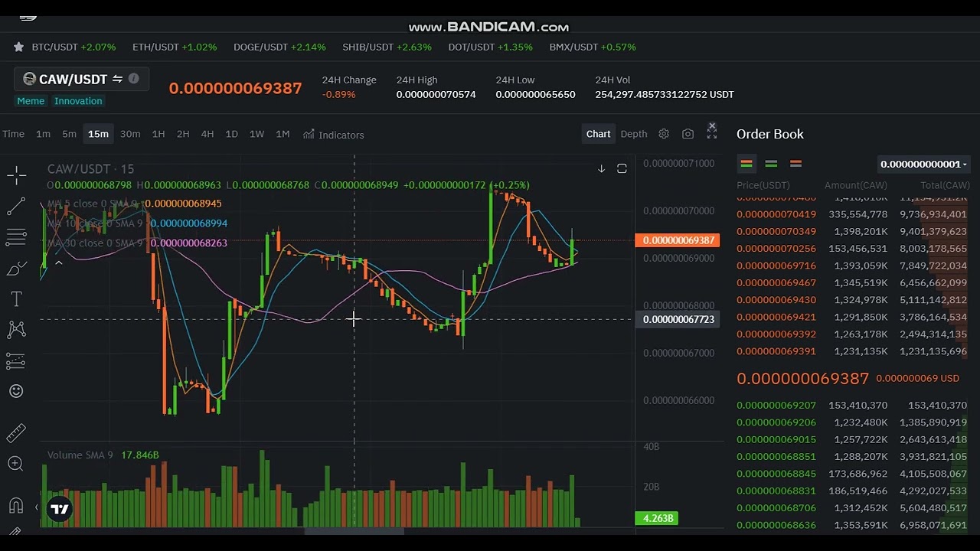Screen dimensions: 980x551
Task: Select the crosshair cursor tool
Action: [x=16, y=176]
